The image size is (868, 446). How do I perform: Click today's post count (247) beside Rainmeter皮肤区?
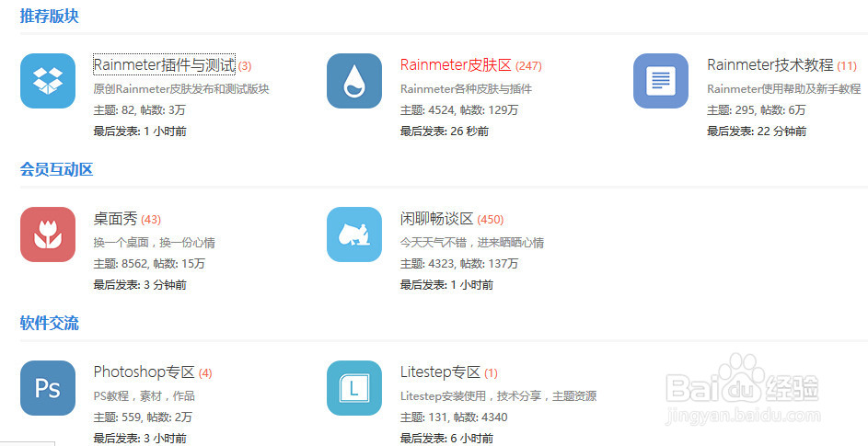[528, 66]
